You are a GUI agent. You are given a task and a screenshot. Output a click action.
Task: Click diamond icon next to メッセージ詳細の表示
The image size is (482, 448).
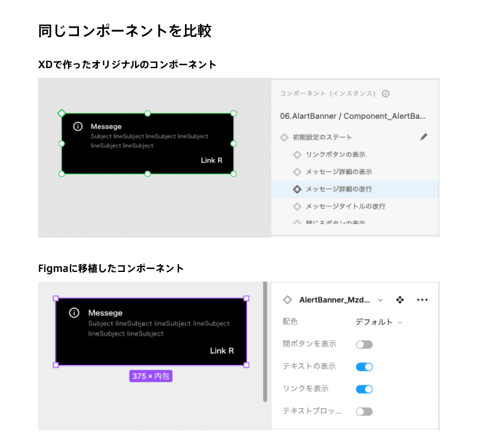click(x=297, y=172)
